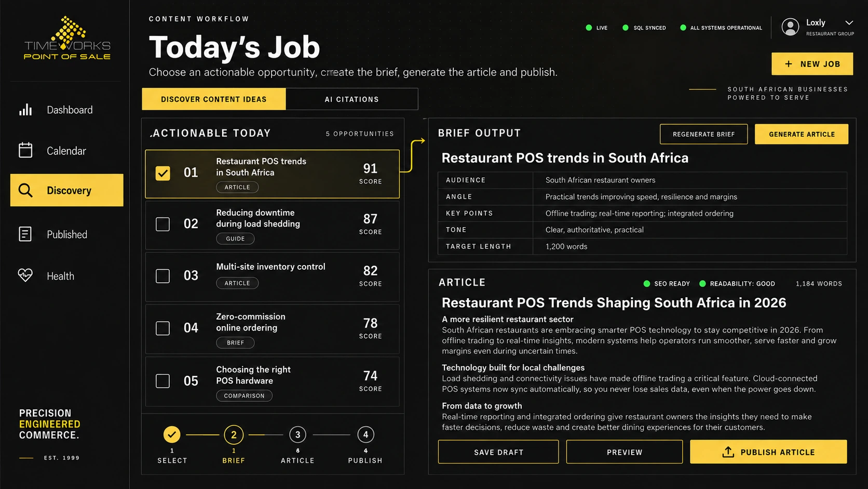Image resolution: width=868 pixels, height=489 pixels.
Task: Click the SQL Synced status indicator
Action: click(x=644, y=28)
